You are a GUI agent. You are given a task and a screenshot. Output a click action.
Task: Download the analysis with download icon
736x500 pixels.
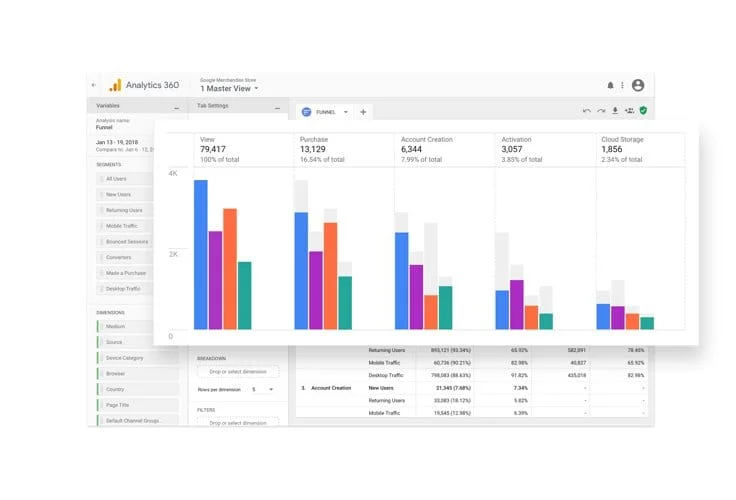pos(615,111)
